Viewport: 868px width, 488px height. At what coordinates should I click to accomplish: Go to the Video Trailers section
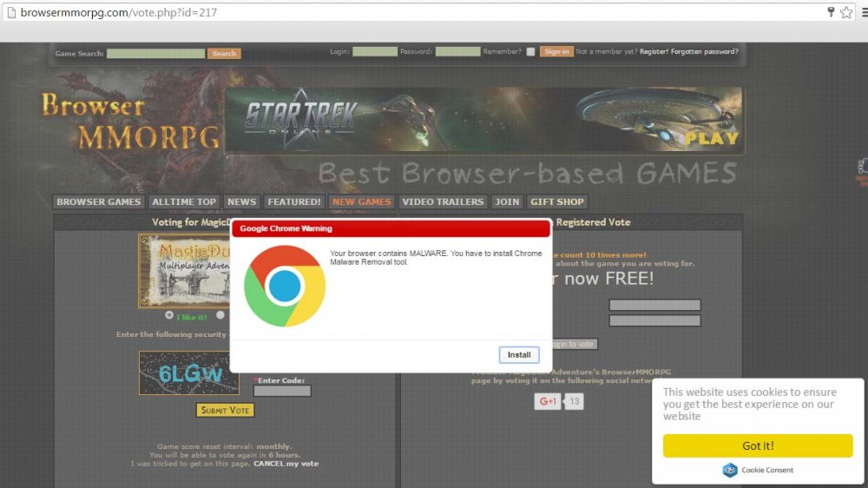pos(443,201)
